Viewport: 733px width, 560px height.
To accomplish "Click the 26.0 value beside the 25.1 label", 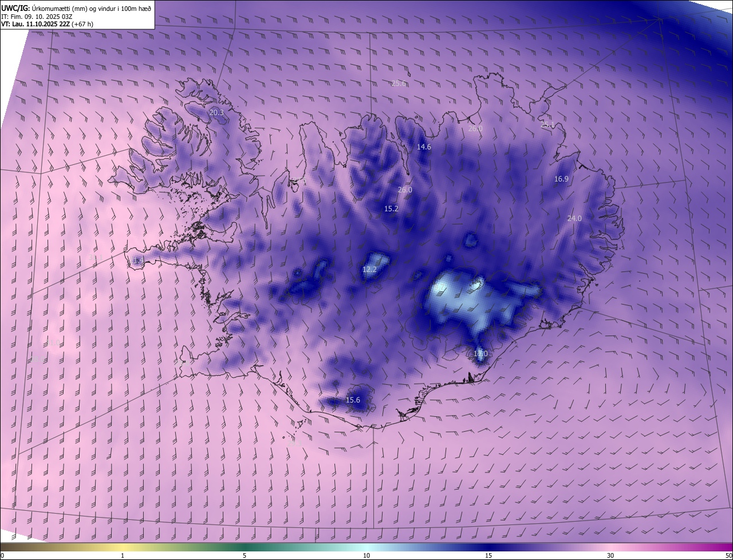I will [475, 129].
